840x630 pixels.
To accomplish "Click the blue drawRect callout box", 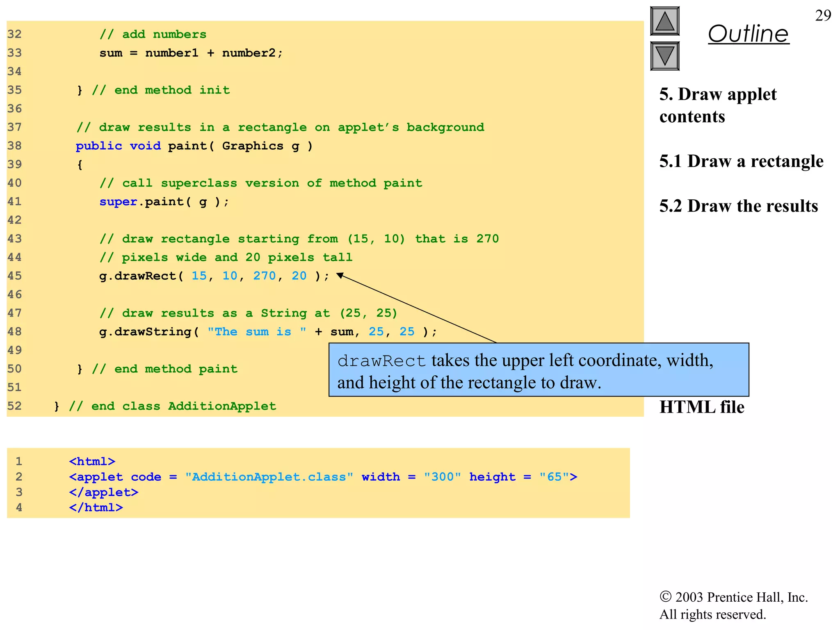I will (x=539, y=370).
